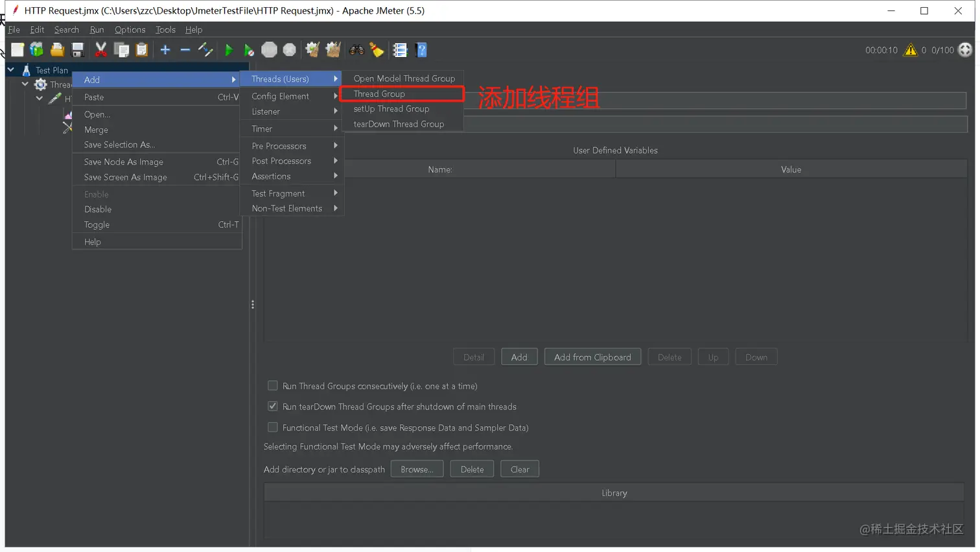Start the test with green play icon
Image resolution: width=980 pixels, height=552 pixels.
pyautogui.click(x=228, y=50)
